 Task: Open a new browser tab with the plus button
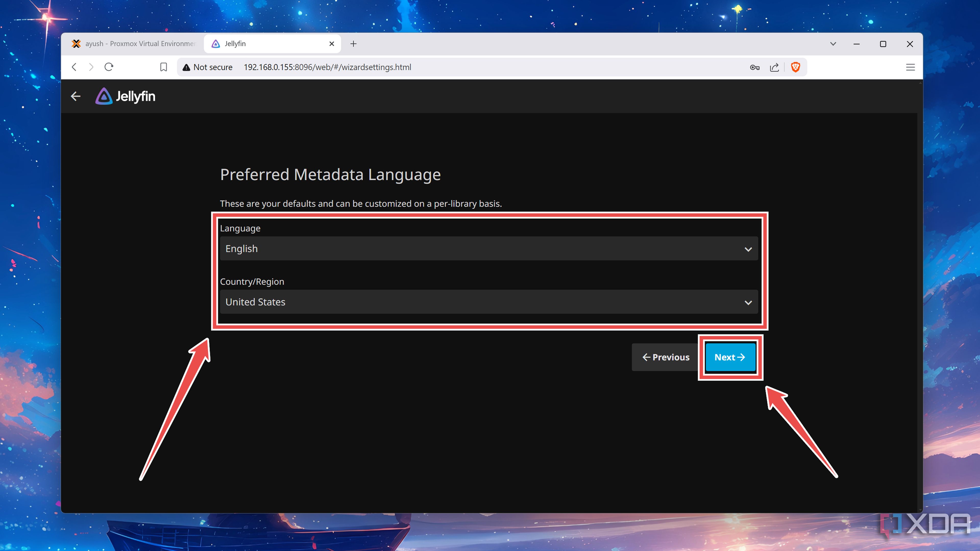(353, 43)
